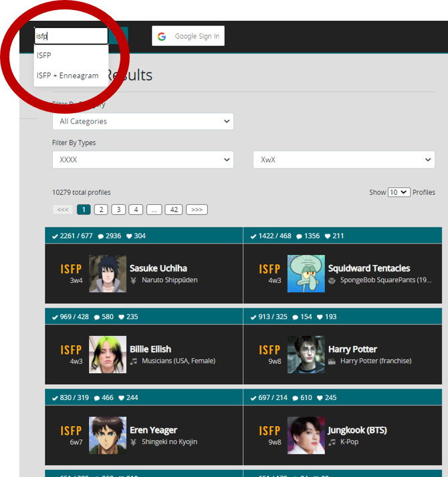
Task: Click the Musicians (USA, Female) category link
Action: [179, 361]
